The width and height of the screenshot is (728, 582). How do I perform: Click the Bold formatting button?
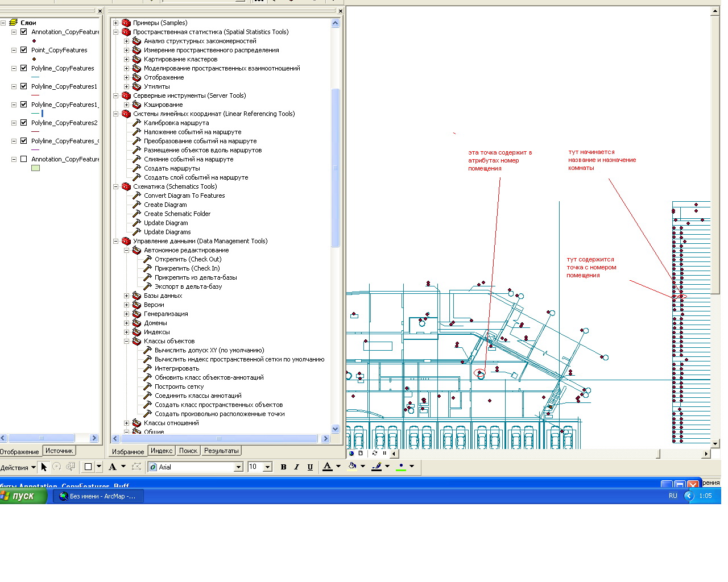pos(283,467)
